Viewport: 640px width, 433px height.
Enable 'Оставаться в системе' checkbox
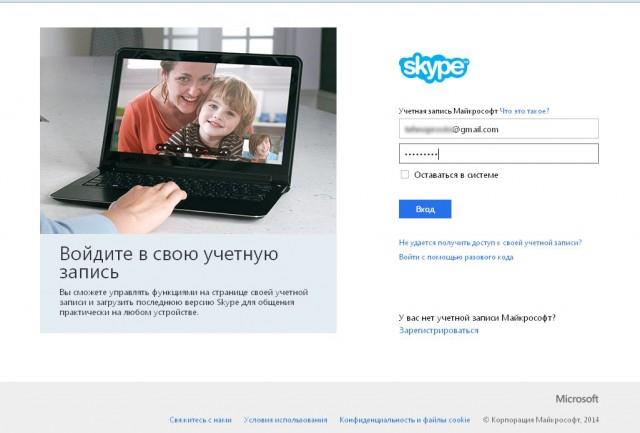[404, 175]
